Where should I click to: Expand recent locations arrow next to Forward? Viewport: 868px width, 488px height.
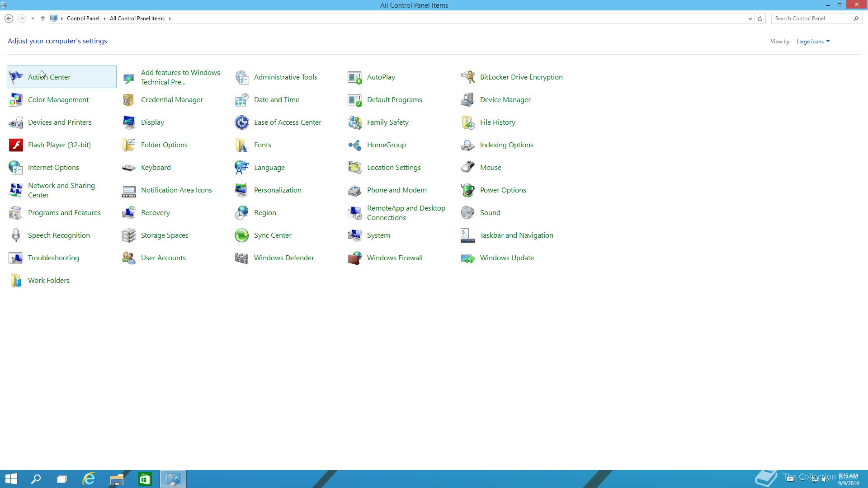33,19
